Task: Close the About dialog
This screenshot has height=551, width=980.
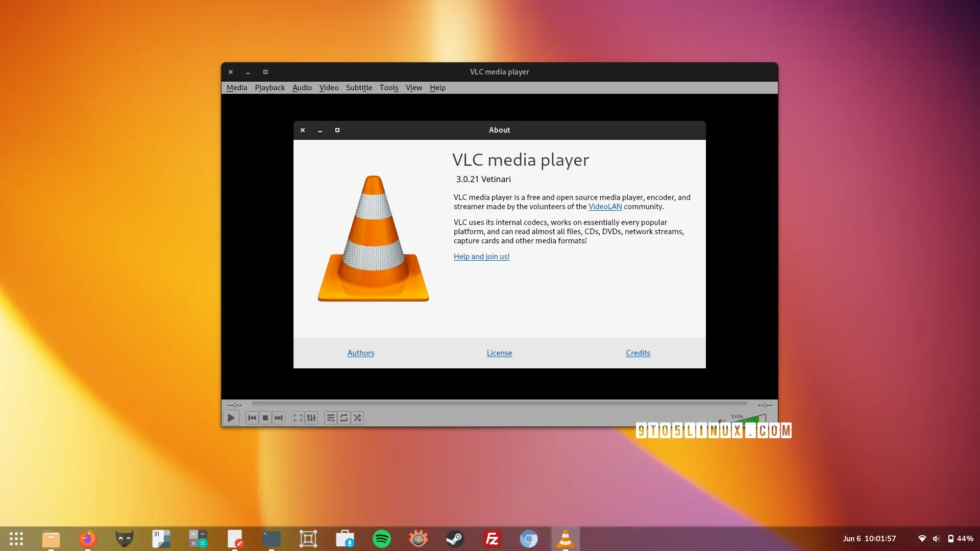Action: [x=303, y=130]
